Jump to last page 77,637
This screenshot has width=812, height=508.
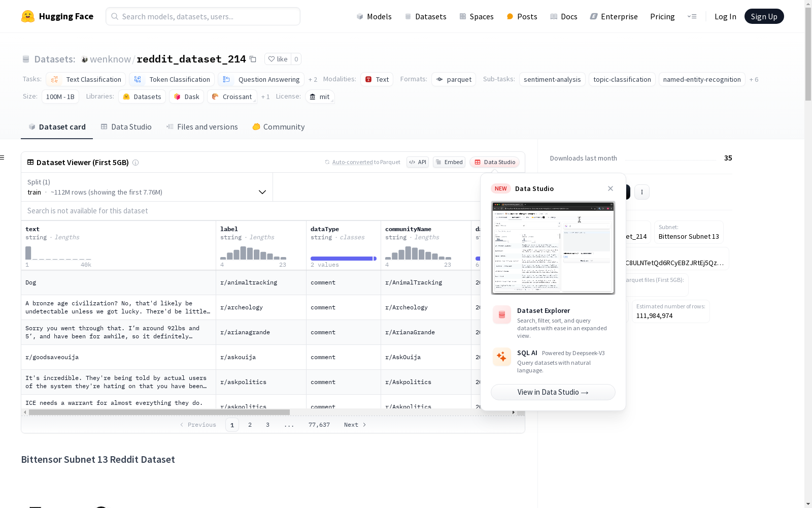pyautogui.click(x=319, y=425)
